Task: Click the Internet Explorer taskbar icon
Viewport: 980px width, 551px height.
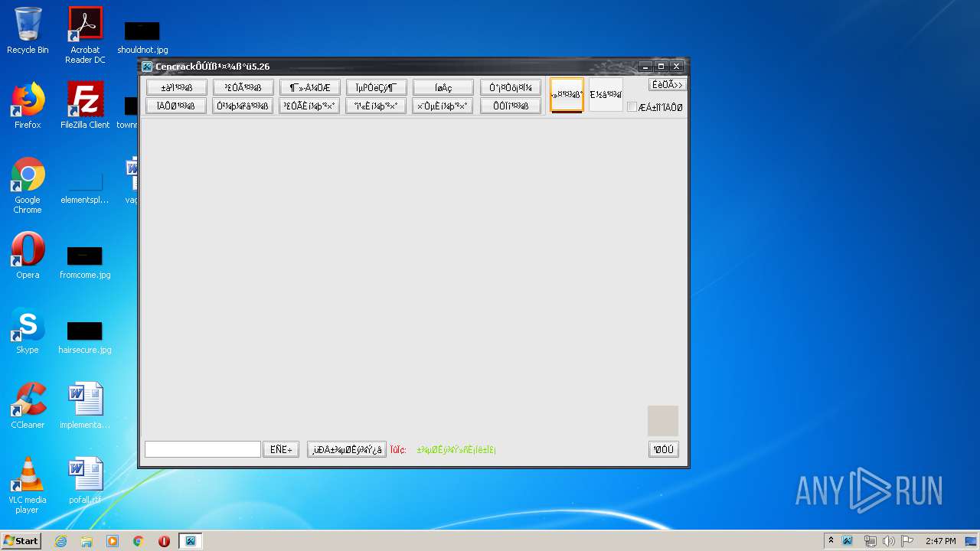Action: point(60,541)
